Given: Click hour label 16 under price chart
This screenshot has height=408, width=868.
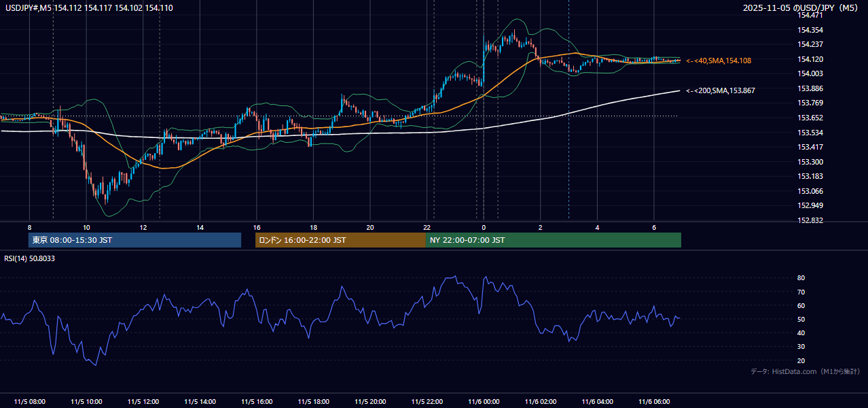Looking at the screenshot, I should click(x=257, y=228).
